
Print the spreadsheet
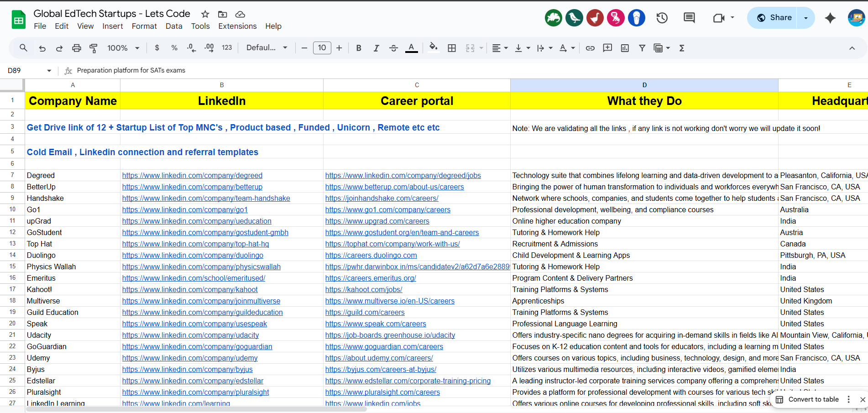(x=77, y=48)
